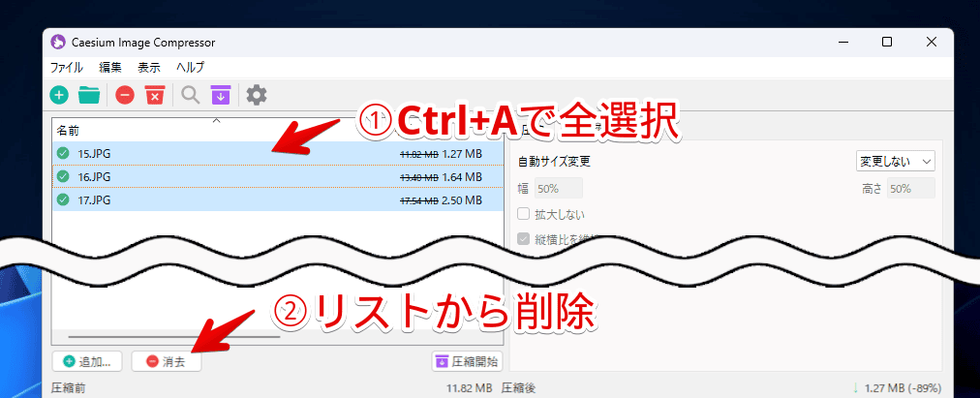Close the Caesium Image Compressor window
The height and width of the screenshot is (398, 980).
[932, 43]
